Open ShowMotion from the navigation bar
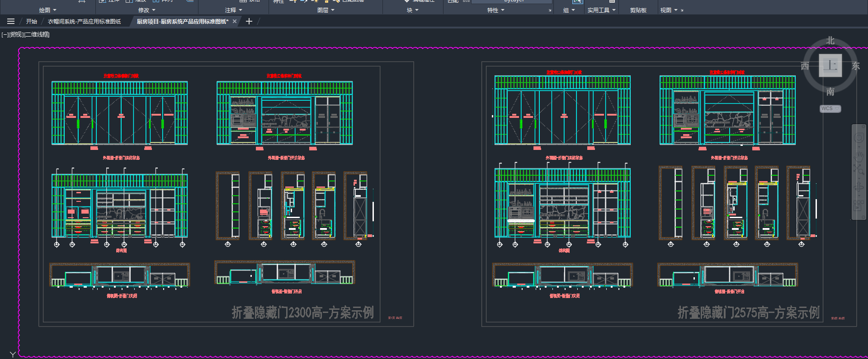 [x=858, y=205]
